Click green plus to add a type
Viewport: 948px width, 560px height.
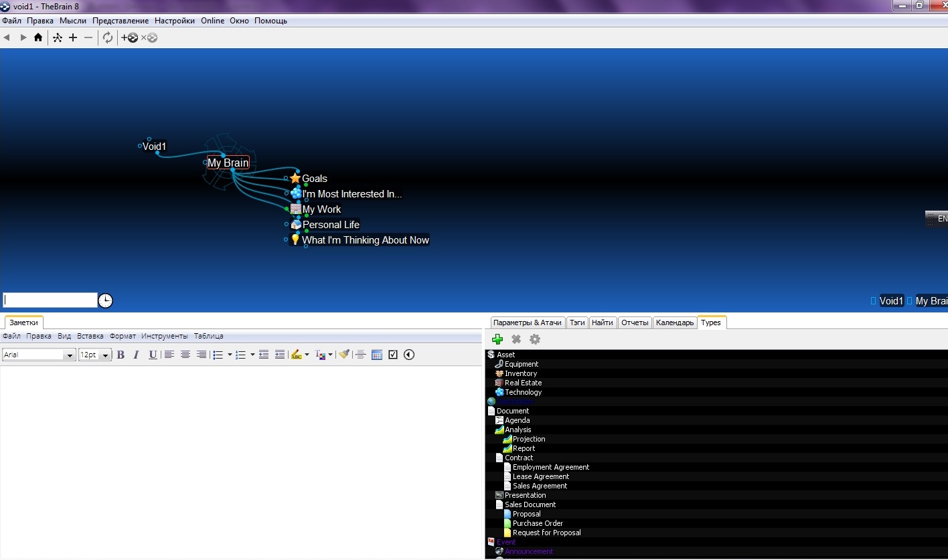pyautogui.click(x=497, y=339)
